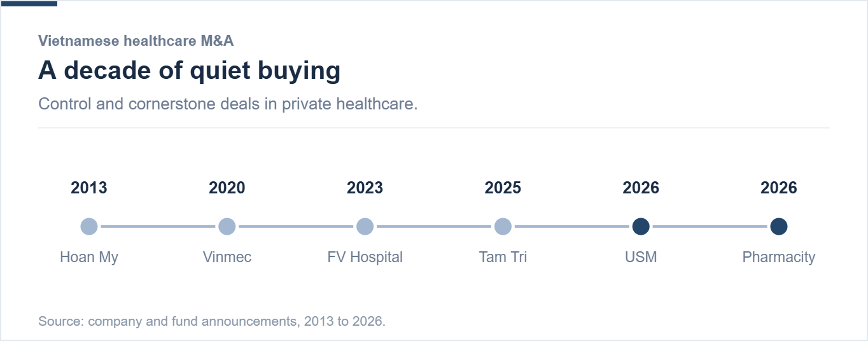Click the 2025 year heading
The height and width of the screenshot is (341, 868).
tap(503, 188)
